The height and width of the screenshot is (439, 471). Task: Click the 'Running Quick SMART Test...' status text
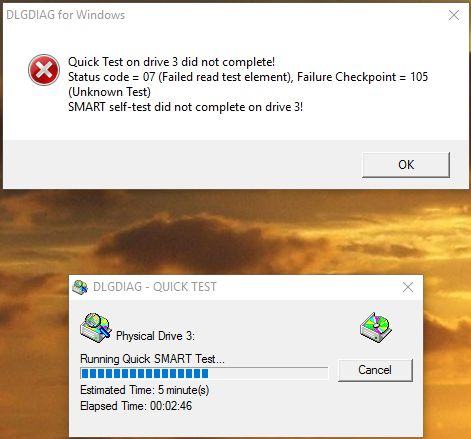(x=152, y=359)
